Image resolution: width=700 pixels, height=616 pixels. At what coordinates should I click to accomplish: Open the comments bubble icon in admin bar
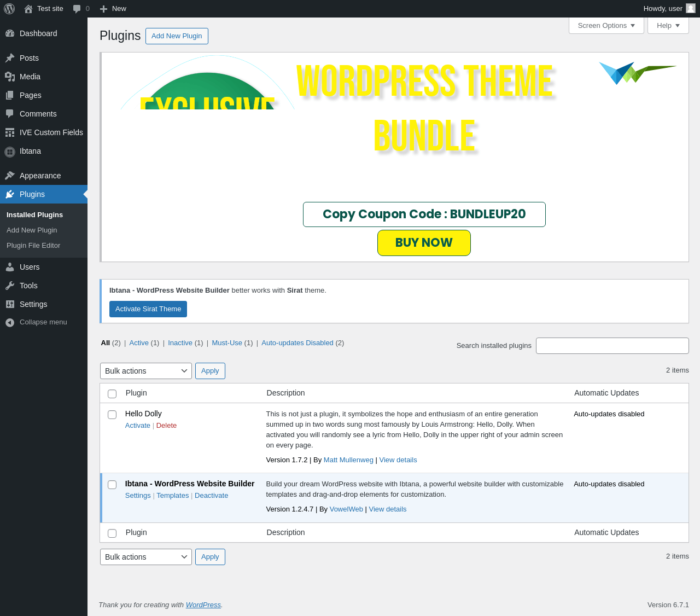(x=77, y=9)
